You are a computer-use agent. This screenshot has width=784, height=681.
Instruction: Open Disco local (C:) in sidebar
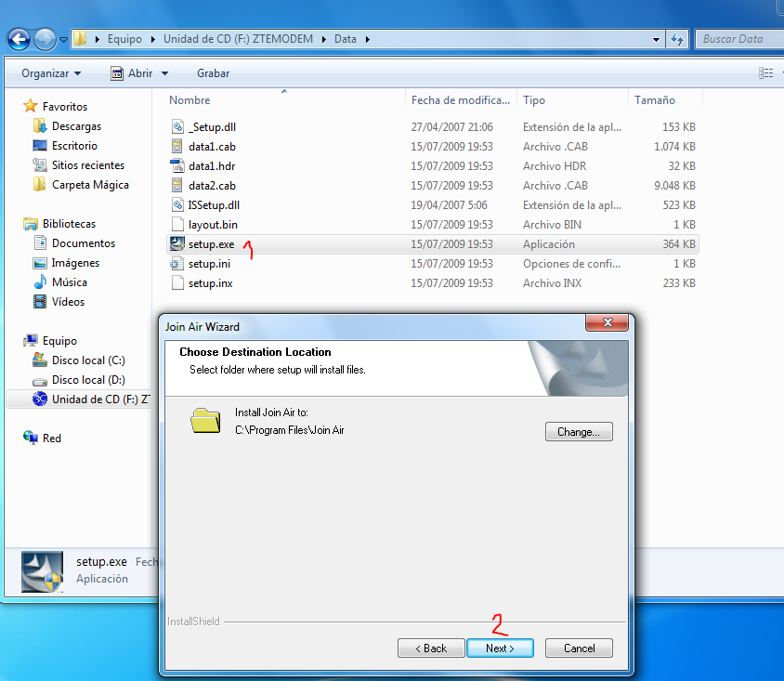tap(88, 360)
